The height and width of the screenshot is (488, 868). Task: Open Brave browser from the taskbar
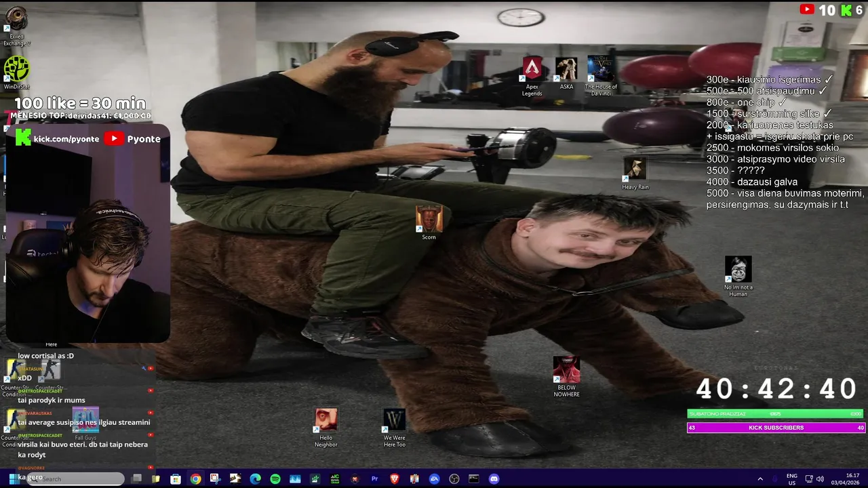click(x=395, y=479)
